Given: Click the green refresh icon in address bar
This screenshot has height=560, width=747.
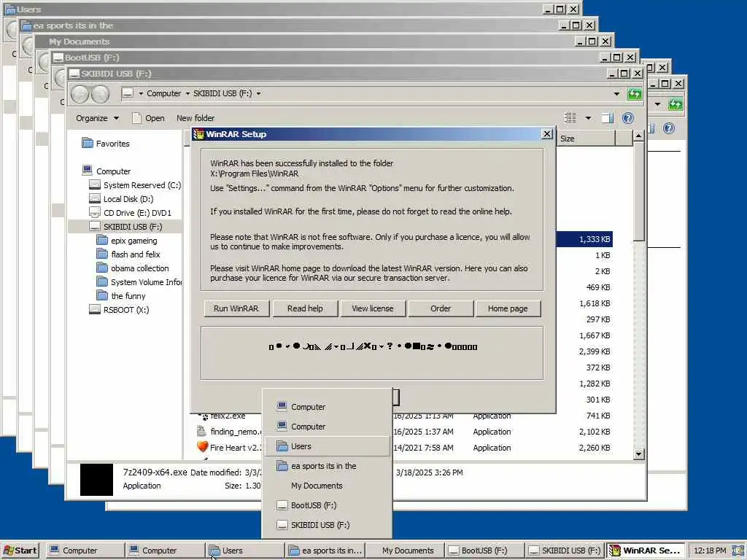Looking at the screenshot, I should 635,94.
